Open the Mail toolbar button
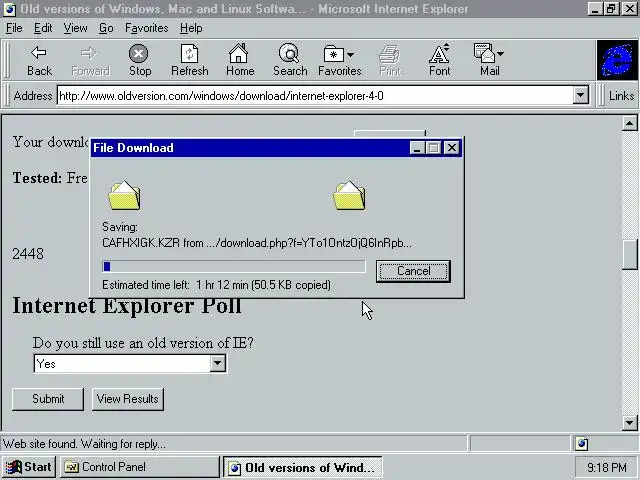 (489, 60)
